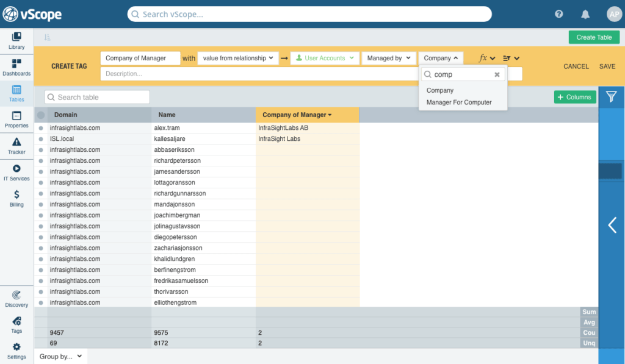Open Managed by dropdown

pyautogui.click(x=389, y=58)
